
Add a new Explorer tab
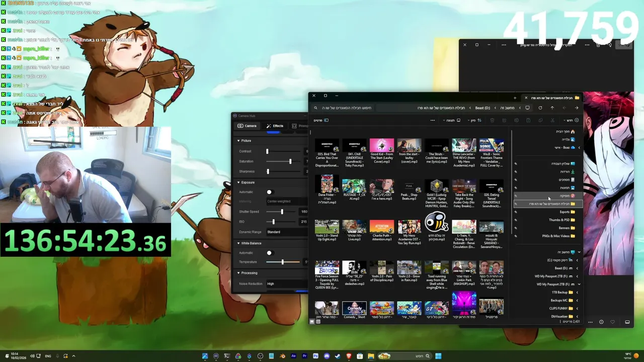515,98
